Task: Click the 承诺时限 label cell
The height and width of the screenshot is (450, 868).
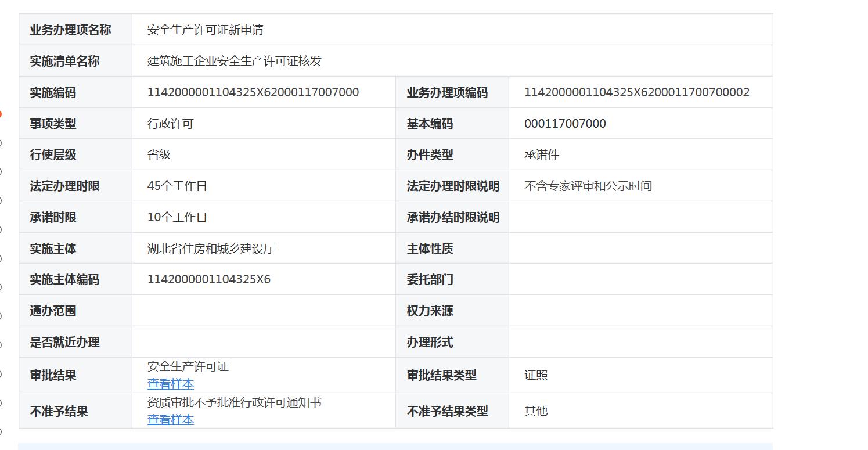Action: (x=75, y=217)
